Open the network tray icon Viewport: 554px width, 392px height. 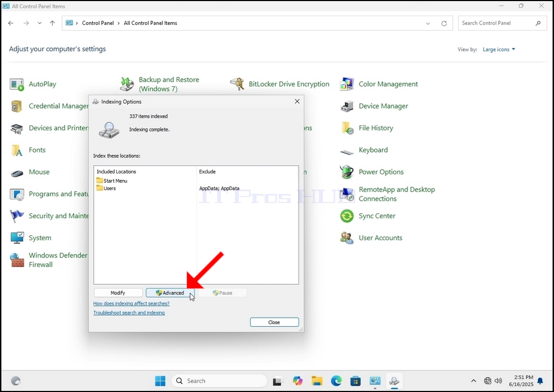point(488,381)
